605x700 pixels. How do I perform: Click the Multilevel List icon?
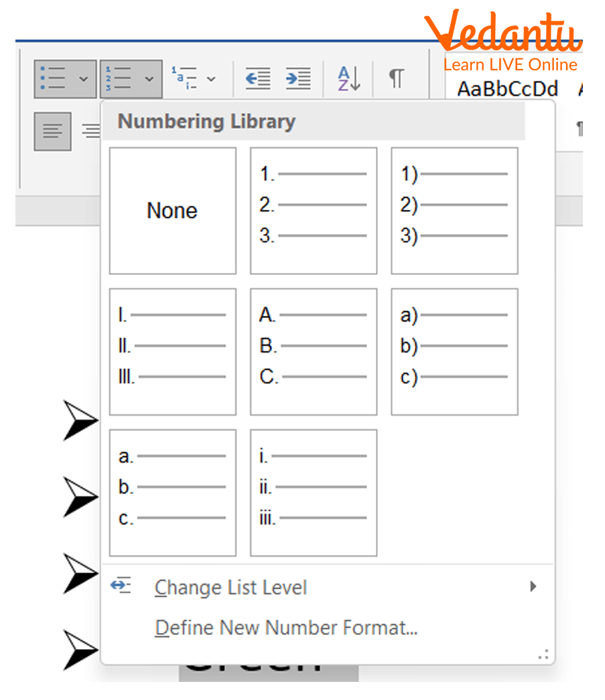[184, 78]
